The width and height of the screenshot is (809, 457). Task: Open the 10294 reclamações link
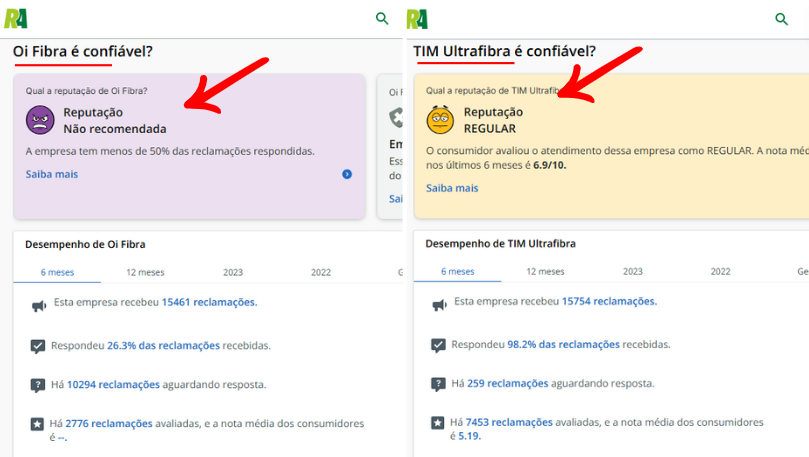click(114, 385)
